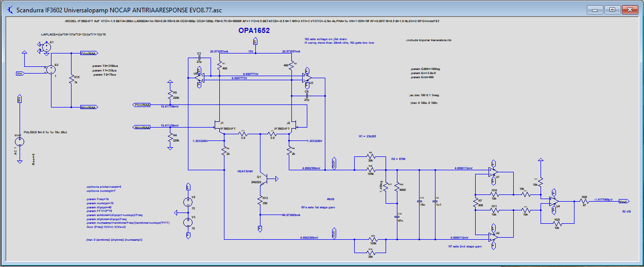Select resistor R13 350
The width and height of the screenshot is (644, 267).
coord(260,200)
